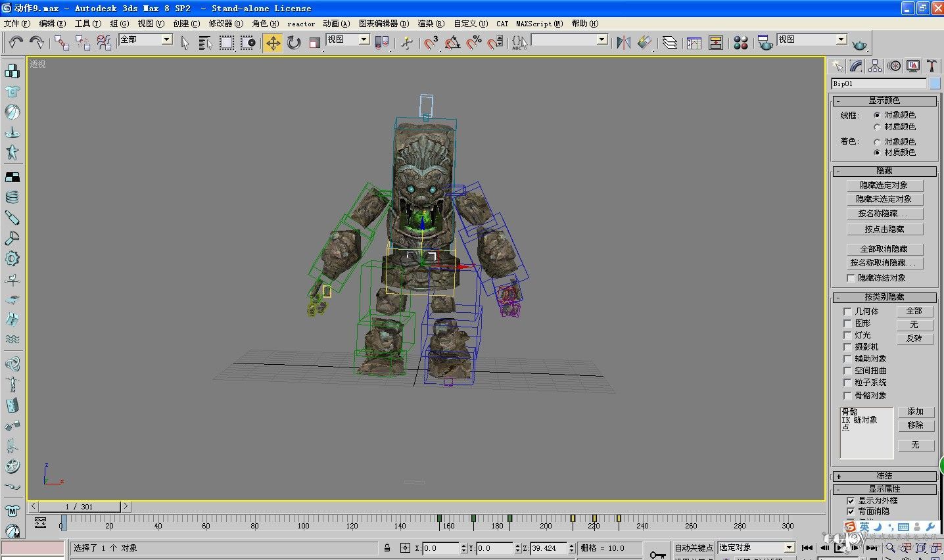Toggle the 3D Snaps magnet icon
944x560 pixels.
pyautogui.click(x=431, y=43)
